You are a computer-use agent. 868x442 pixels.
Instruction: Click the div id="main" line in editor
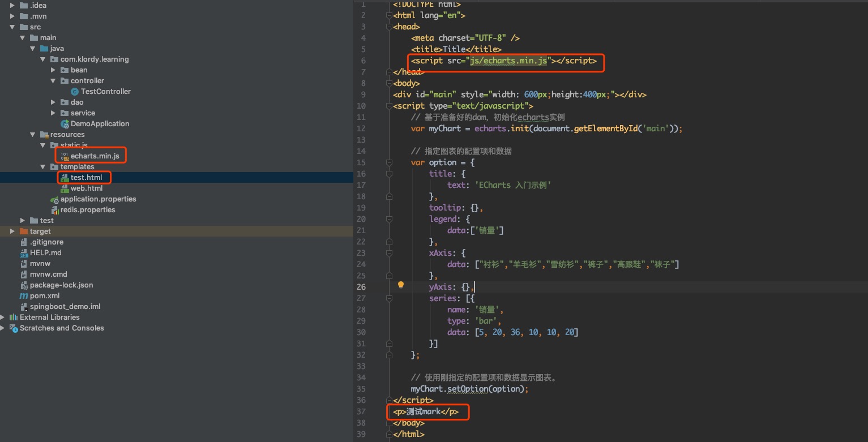coord(520,95)
